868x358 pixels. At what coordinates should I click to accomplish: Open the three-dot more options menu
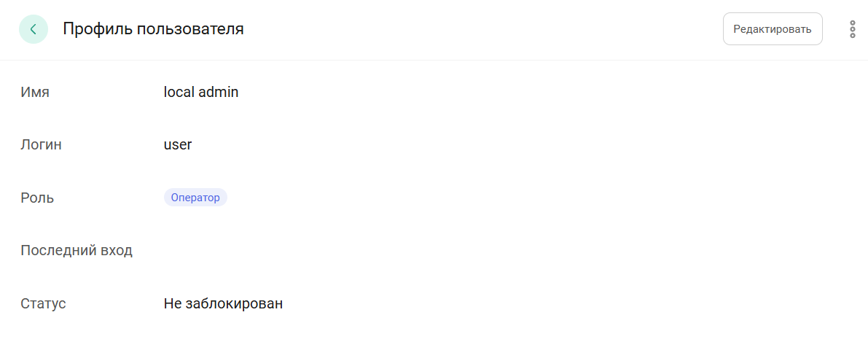coord(852,29)
